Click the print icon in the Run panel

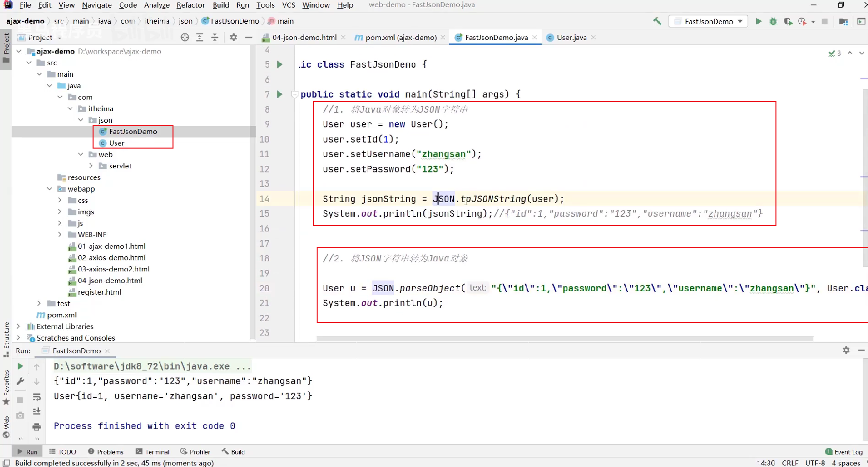[x=37, y=427]
